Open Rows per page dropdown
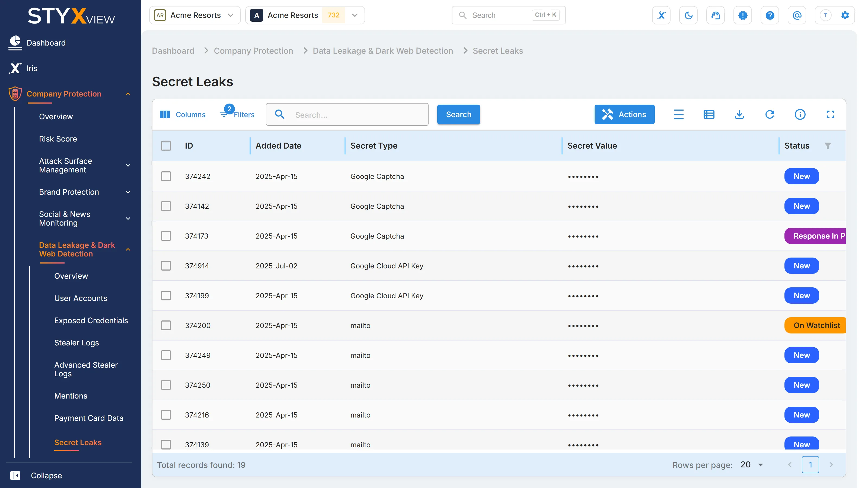The image size is (868, 488). [x=752, y=465]
